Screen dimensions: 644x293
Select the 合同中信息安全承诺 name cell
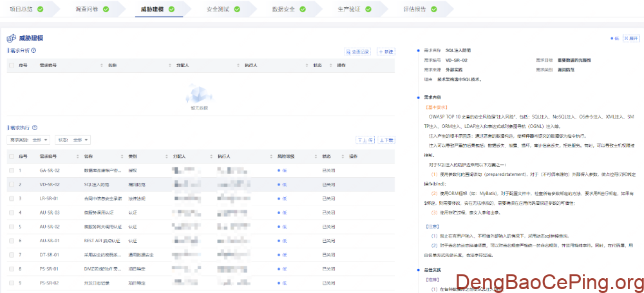[x=102, y=198]
